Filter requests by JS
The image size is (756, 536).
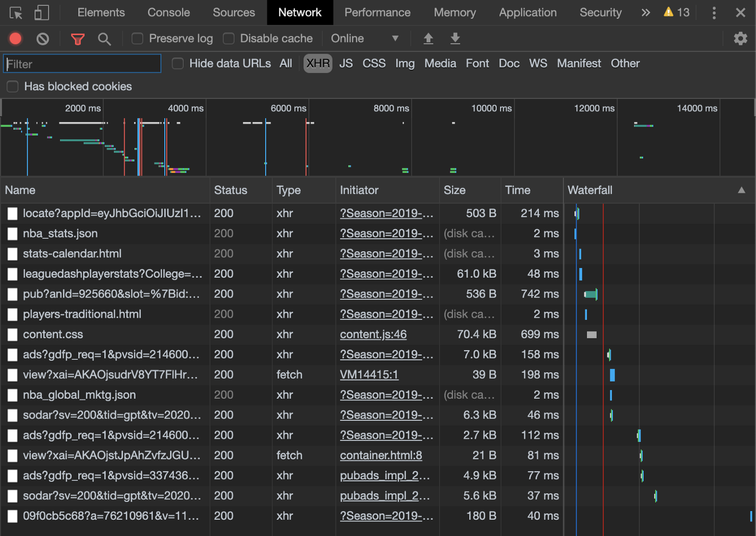pyautogui.click(x=346, y=63)
